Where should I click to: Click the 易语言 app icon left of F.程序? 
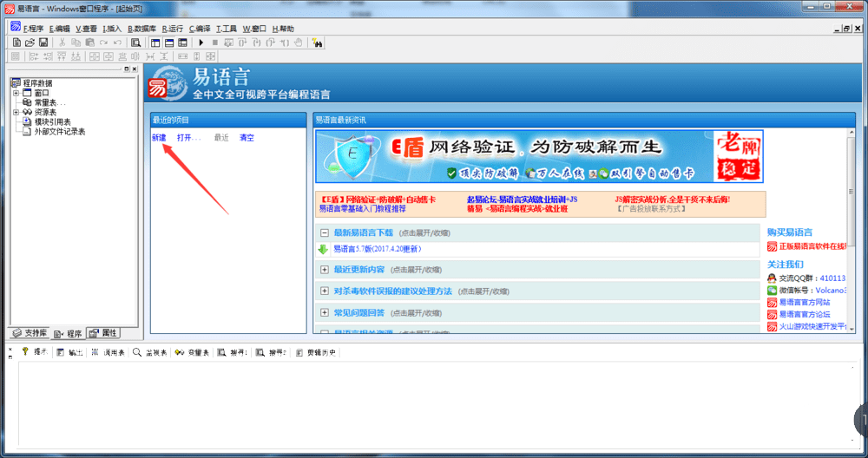pos(16,27)
